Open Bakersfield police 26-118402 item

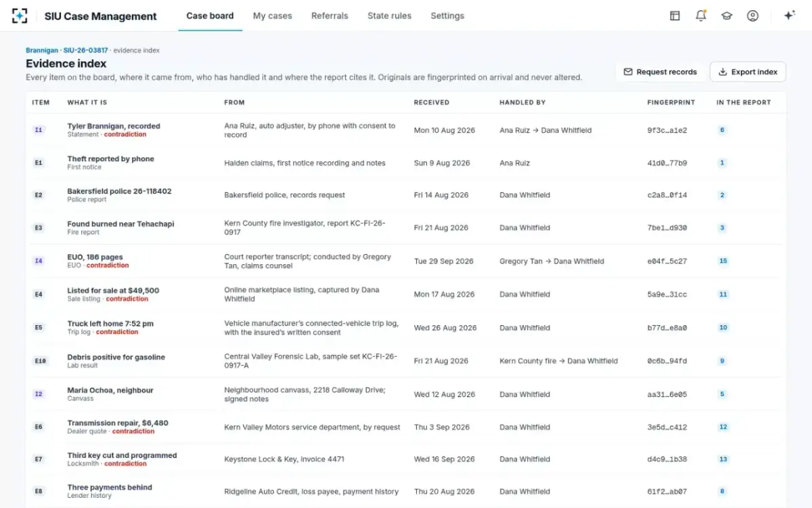point(119,191)
